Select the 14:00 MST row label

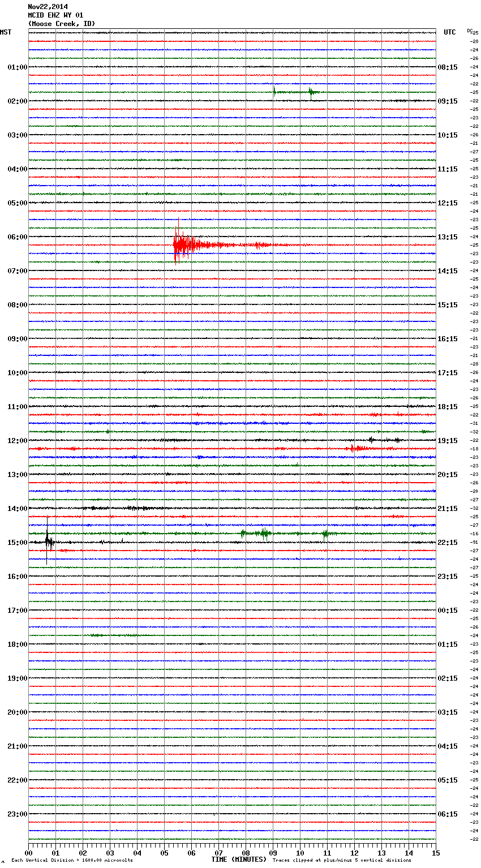[x=18, y=509]
